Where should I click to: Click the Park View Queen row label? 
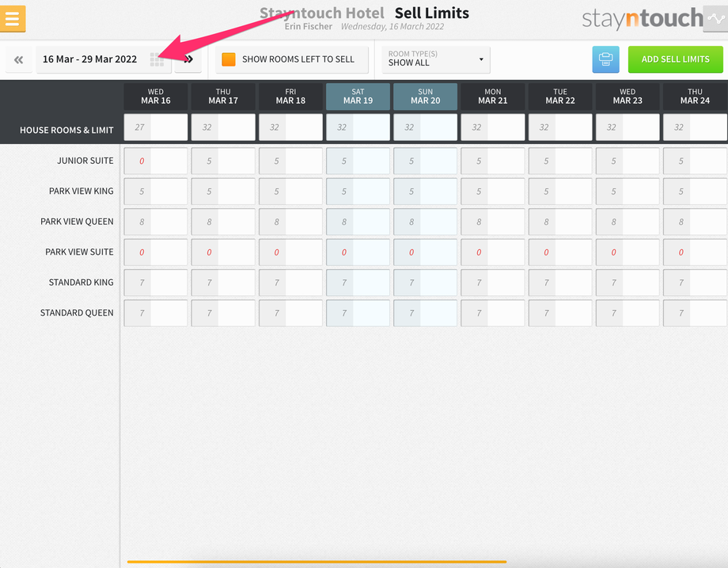[x=77, y=222]
